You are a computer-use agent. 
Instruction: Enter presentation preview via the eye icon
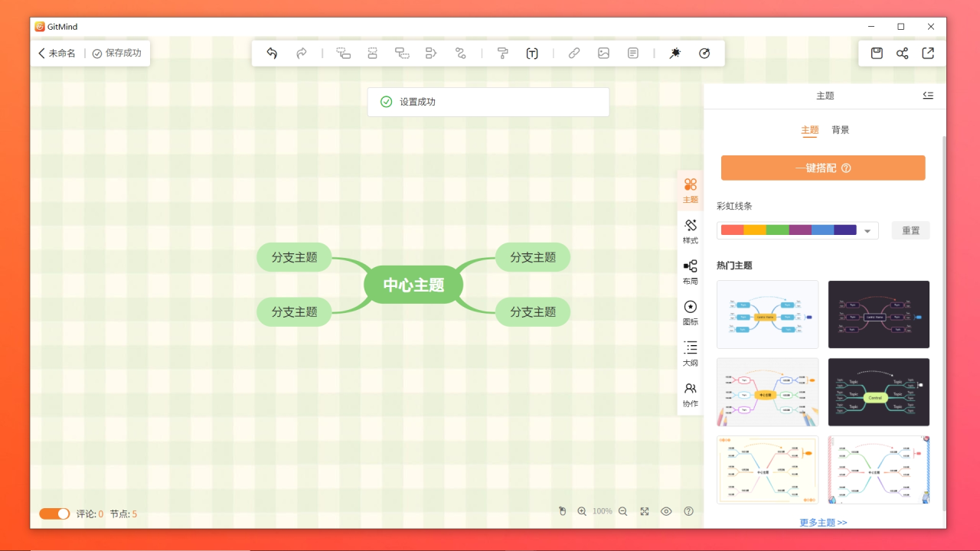[x=666, y=511]
